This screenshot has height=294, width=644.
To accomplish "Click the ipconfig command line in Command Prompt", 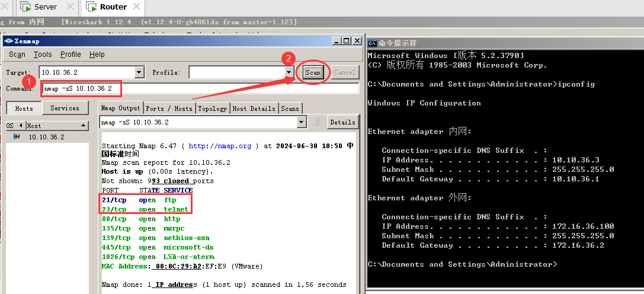I will pos(481,84).
